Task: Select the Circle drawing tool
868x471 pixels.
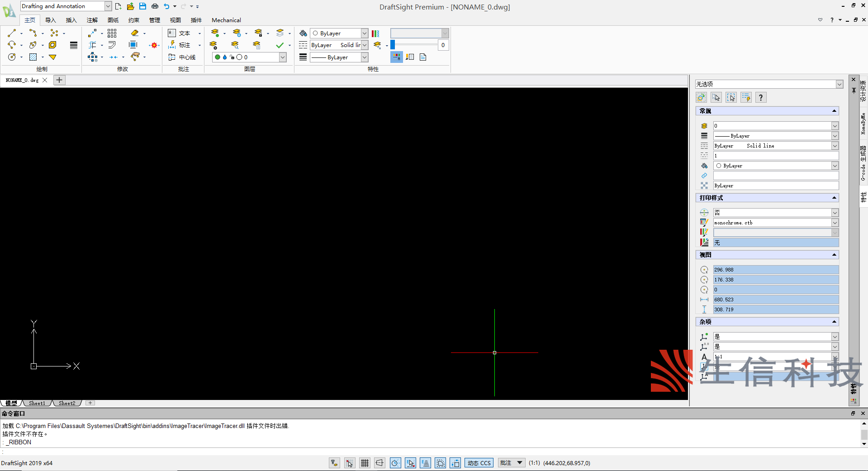Action: point(12,57)
